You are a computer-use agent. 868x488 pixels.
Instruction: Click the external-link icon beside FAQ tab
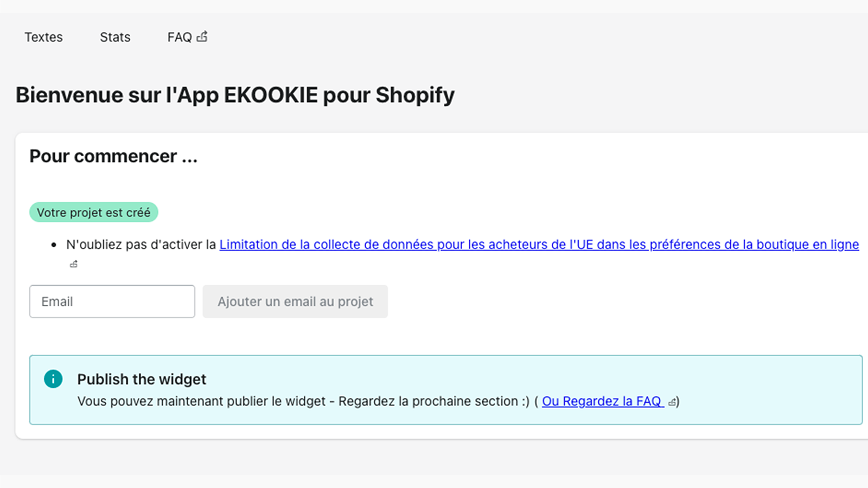[202, 36]
